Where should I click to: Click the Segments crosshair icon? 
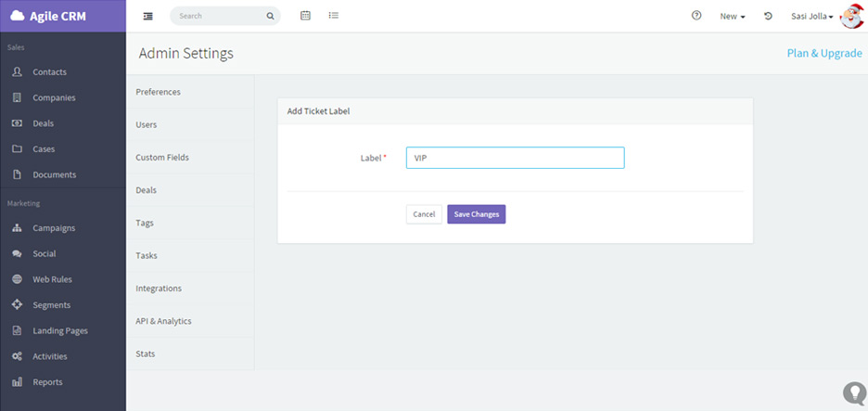[x=18, y=304]
